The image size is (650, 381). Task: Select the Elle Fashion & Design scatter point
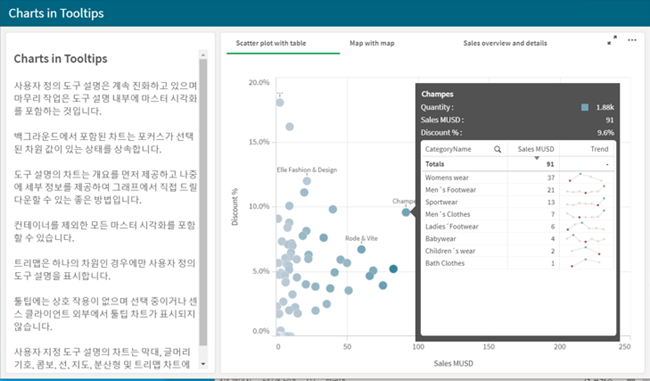pos(307,181)
